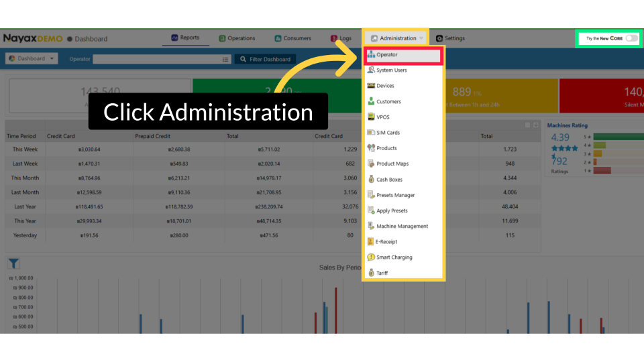Click the Cash Boxes money bag icon
The height and width of the screenshot is (362, 644).
click(x=371, y=180)
